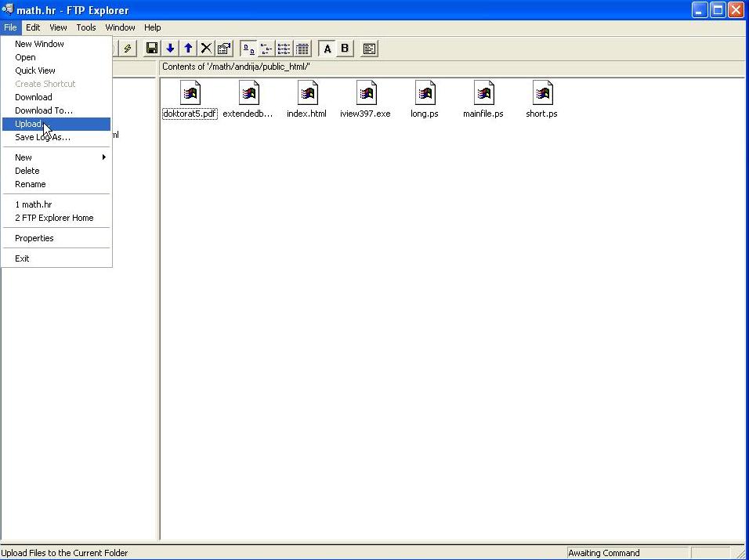
Task: Choose Rename from the File menu
Action: 56,184
